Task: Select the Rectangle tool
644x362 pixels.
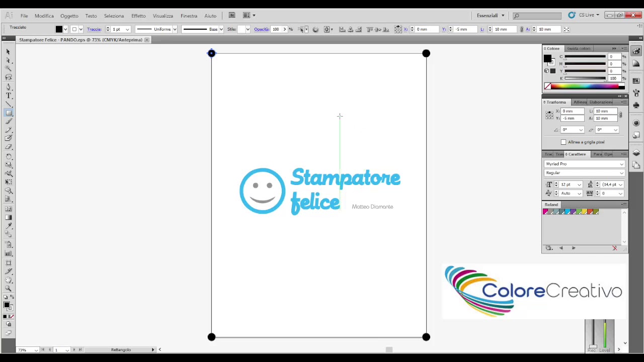Action: click(8, 113)
